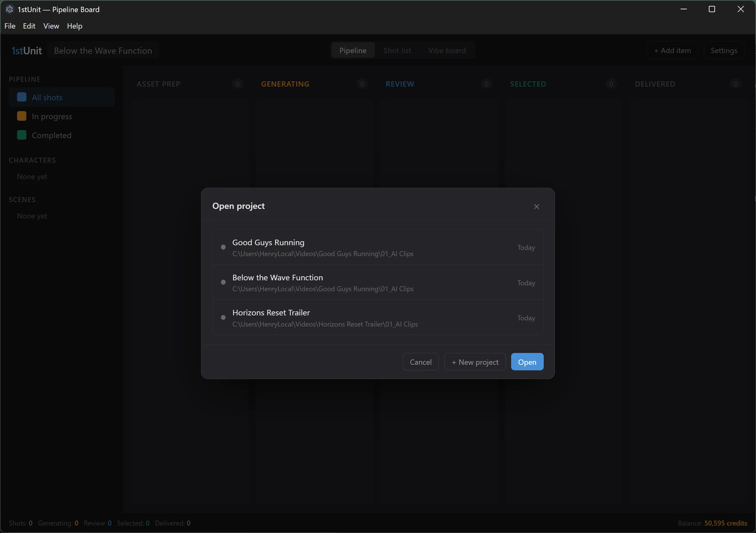Close the Open project dialog

point(536,206)
